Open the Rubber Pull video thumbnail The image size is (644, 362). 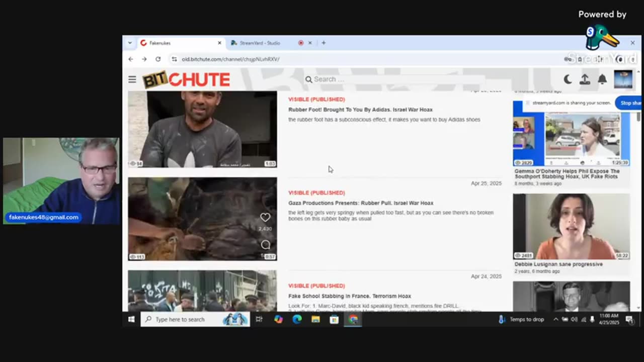[202, 219]
